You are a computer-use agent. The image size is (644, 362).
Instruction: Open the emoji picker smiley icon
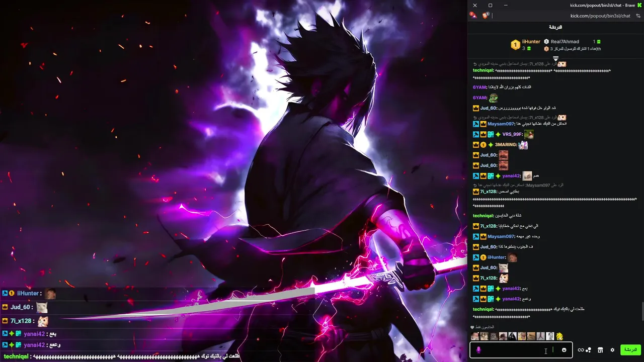click(x=564, y=350)
